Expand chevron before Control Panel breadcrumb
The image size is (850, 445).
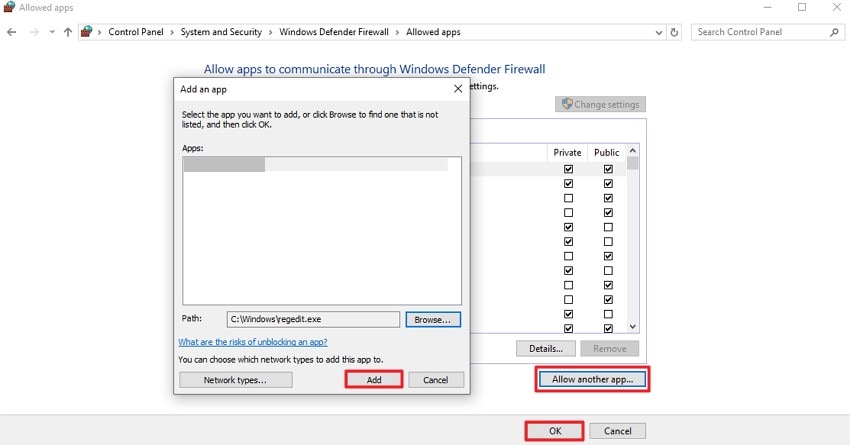[100, 33]
